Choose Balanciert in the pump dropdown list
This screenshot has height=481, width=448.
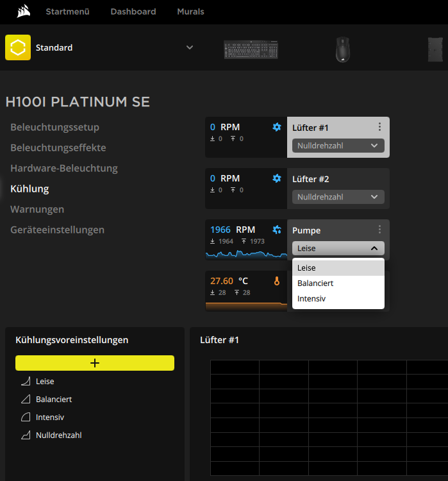pos(338,283)
